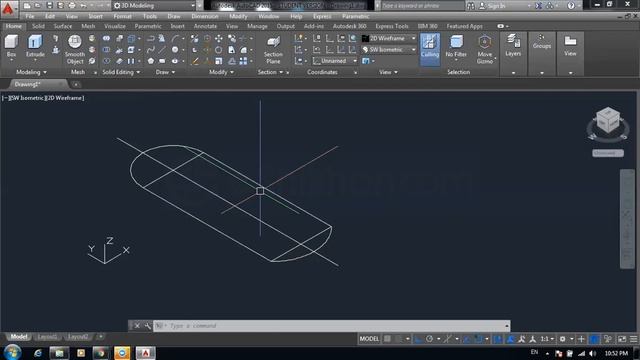The height and width of the screenshot is (360, 640).
Task: Click the command line customize wrench icon
Action: pos(147,326)
